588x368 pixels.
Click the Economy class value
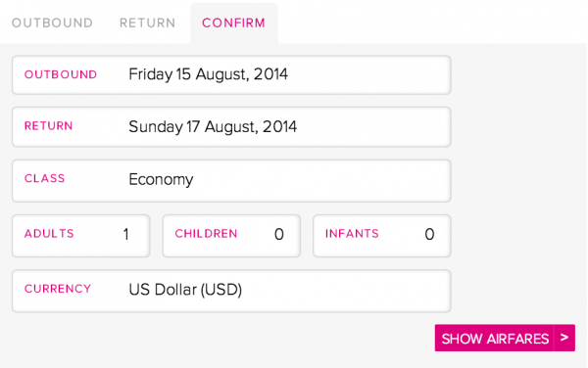click(x=161, y=179)
